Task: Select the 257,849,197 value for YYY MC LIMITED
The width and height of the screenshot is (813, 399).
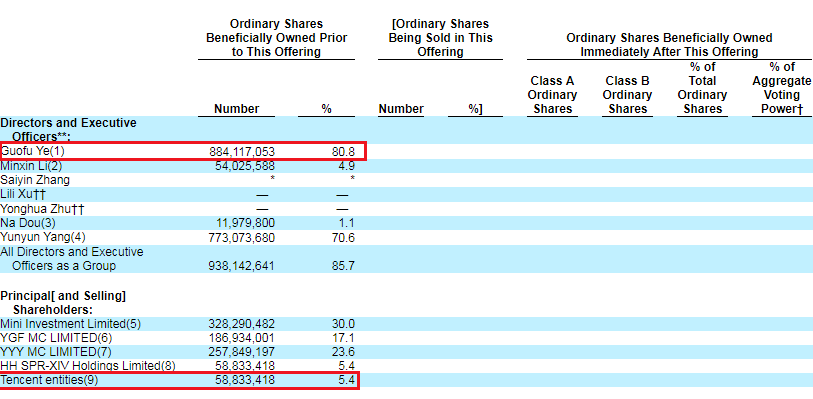Action: [x=242, y=352]
